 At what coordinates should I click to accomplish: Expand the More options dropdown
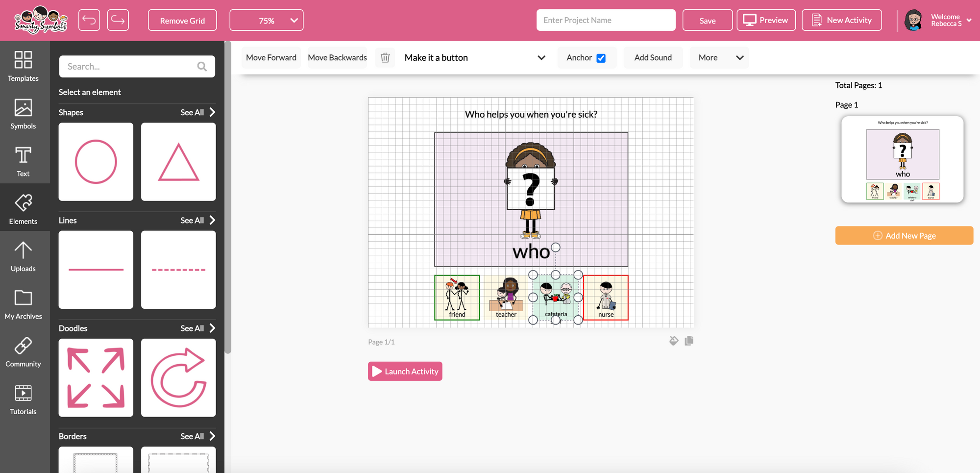[719, 57]
